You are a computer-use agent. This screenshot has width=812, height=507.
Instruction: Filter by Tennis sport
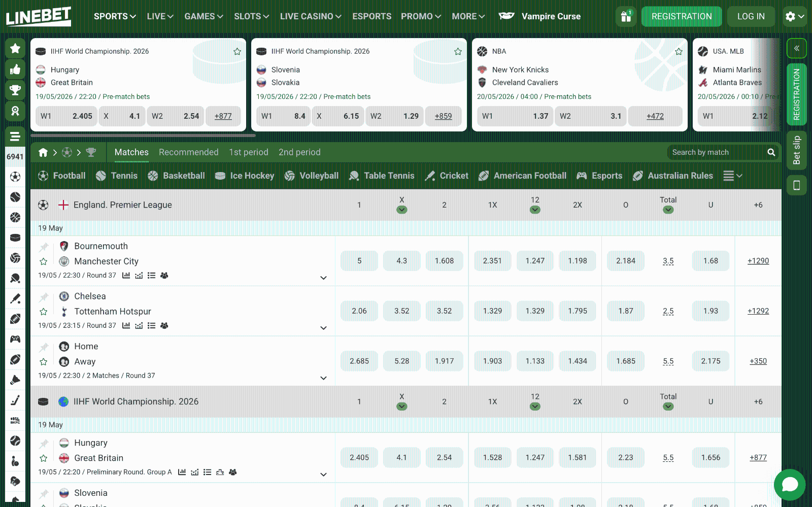tap(117, 176)
